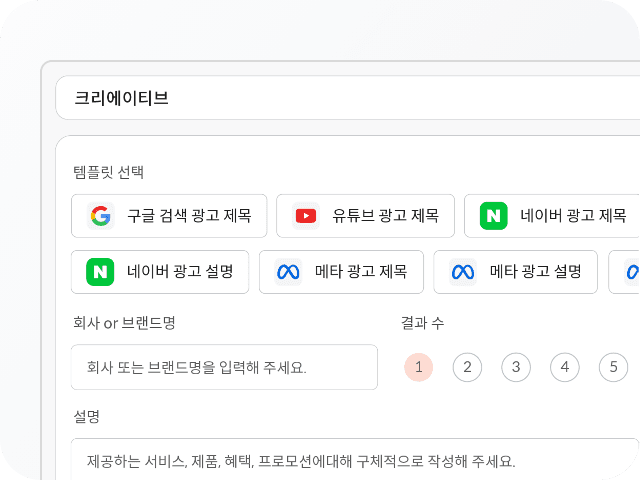Screen dimensions: 640x480
Task: Focus the 회사 또는 브랜드명 input field
Action: (224, 367)
